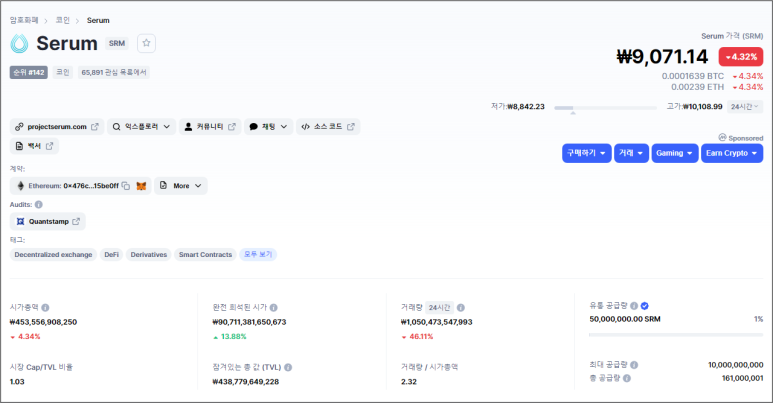Show info for 유통 공급량
This screenshot has width=773, height=403.
point(634,306)
